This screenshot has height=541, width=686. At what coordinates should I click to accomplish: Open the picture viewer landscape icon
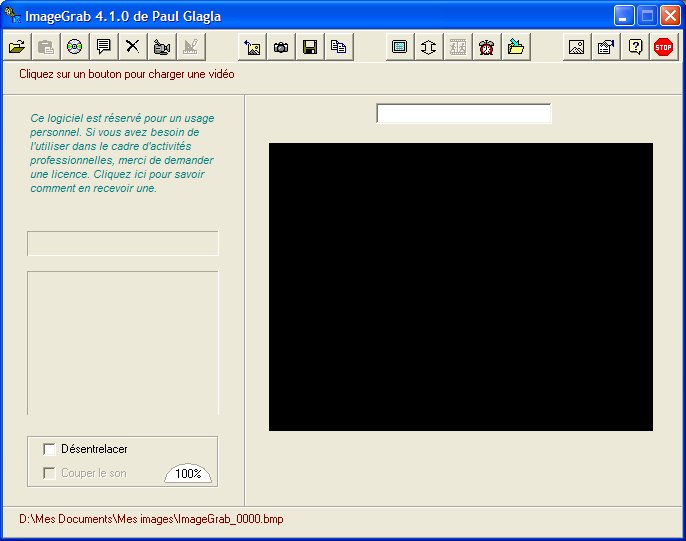point(577,46)
